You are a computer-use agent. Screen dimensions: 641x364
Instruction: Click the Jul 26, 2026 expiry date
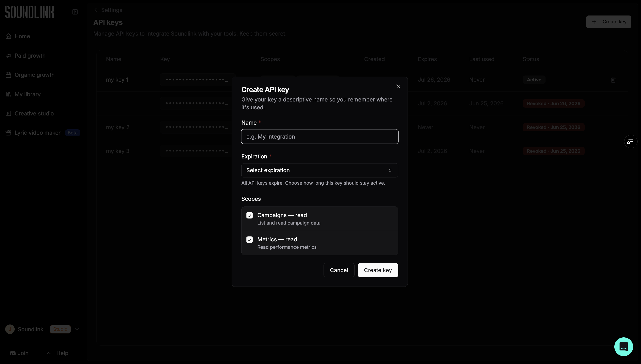tap(434, 80)
